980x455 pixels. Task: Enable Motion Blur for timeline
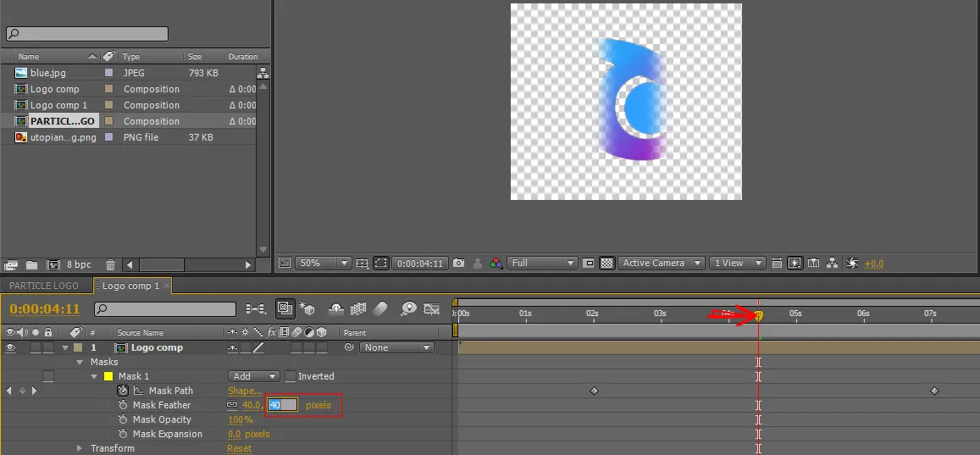(x=380, y=308)
